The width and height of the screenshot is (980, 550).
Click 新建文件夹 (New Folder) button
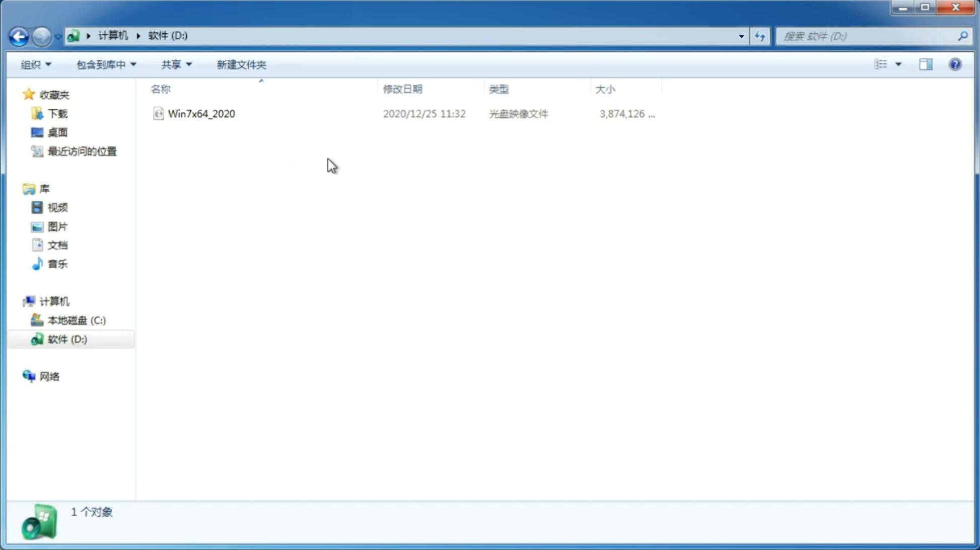[x=240, y=64]
